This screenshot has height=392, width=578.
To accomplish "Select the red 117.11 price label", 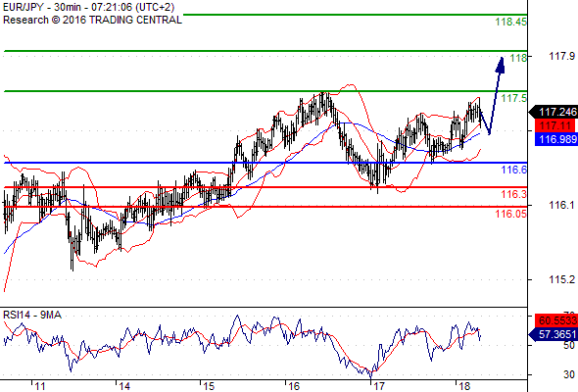I will click(x=555, y=125).
